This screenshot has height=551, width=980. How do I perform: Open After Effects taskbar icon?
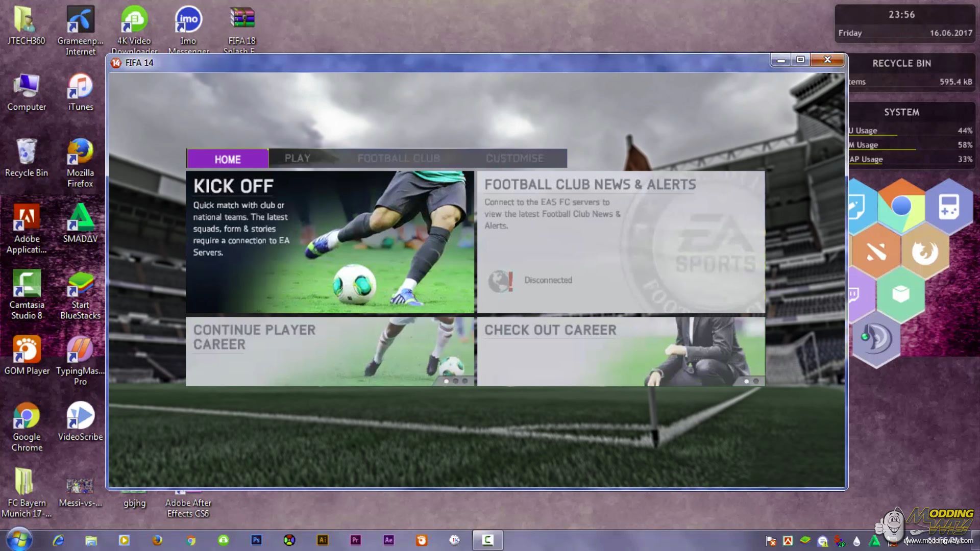(x=388, y=540)
